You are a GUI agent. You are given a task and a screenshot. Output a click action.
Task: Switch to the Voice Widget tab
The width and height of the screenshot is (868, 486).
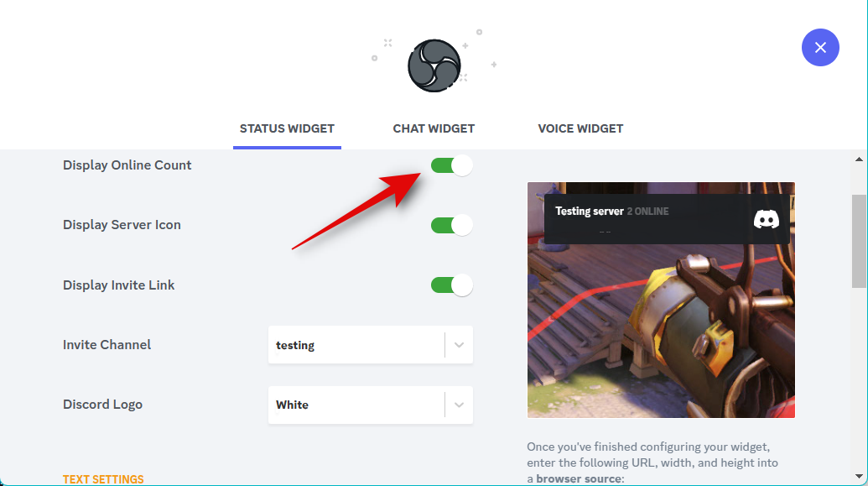pos(580,128)
